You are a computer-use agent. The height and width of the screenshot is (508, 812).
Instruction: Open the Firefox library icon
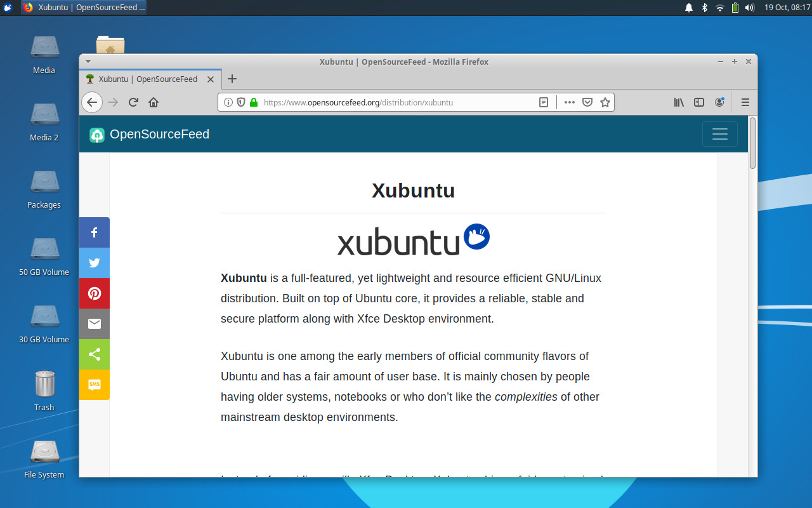[x=678, y=102]
